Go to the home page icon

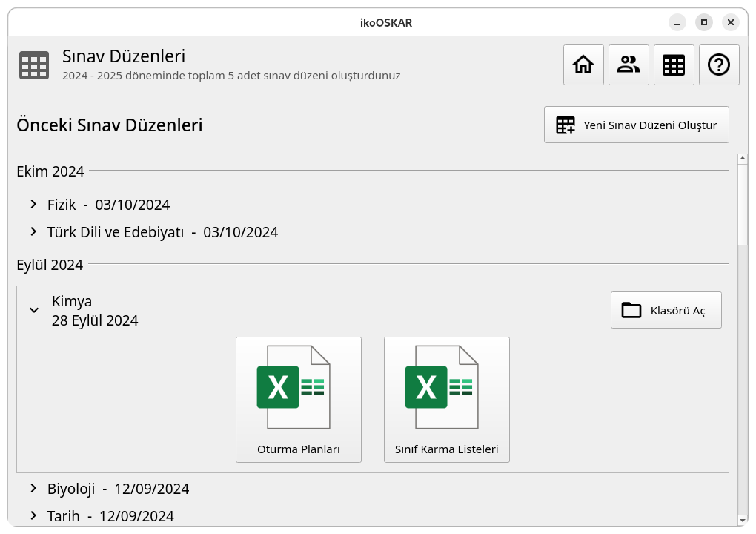point(583,65)
